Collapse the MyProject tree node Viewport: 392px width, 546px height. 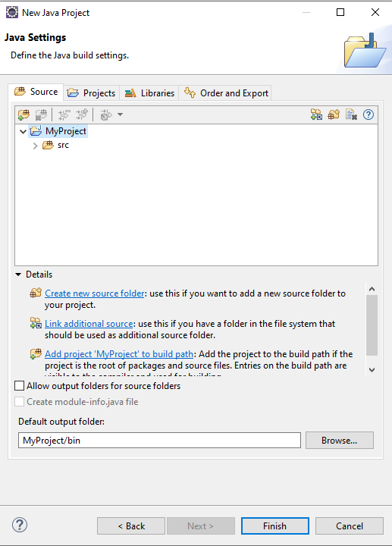coord(23,132)
